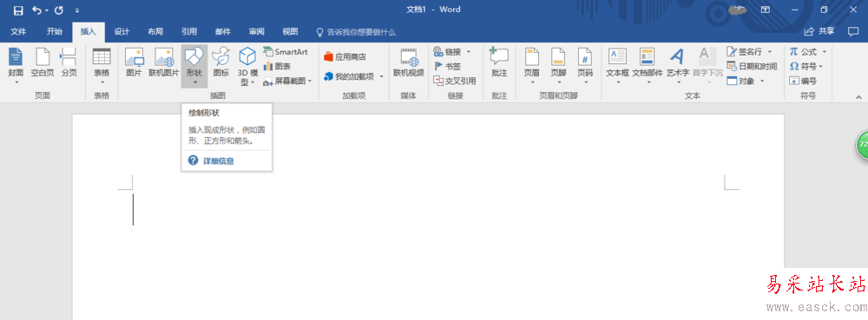The height and width of the screenshot is (320, 868).
Task: Switch to the 引用 tab
Action: [189, 31]
